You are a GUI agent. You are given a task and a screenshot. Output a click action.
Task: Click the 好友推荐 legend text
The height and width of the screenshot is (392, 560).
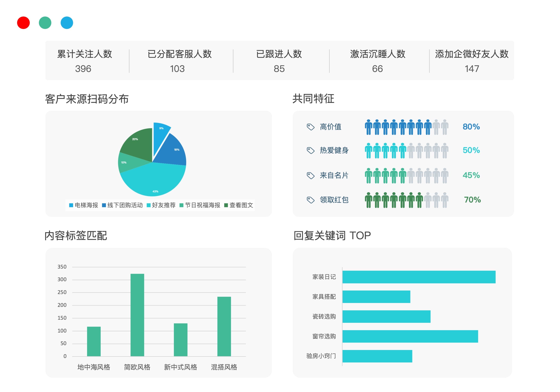[164, 205]
